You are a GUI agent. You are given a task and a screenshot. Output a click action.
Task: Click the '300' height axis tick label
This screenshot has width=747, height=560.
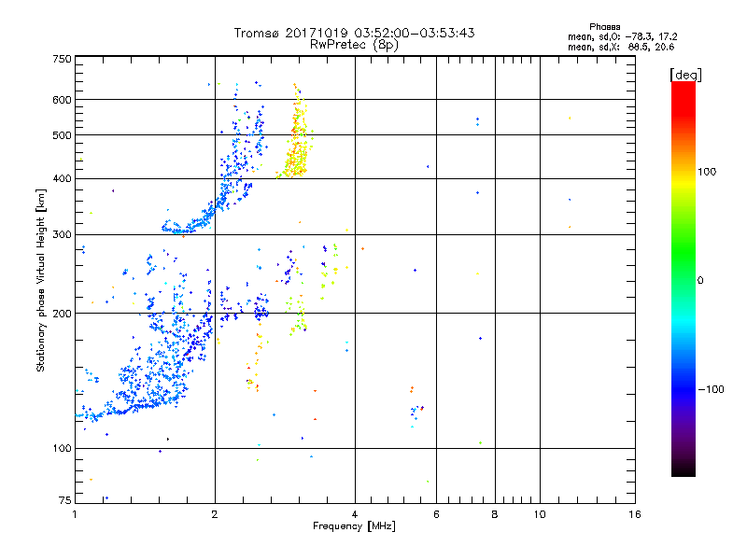pyautogui.click(x=62, y=234)
